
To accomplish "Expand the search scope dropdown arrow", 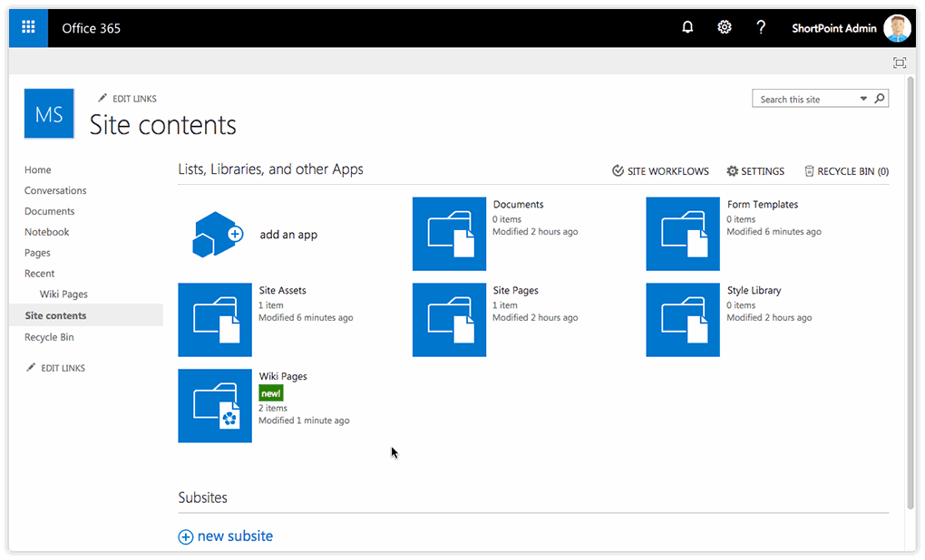I will [x=863, y=99].
